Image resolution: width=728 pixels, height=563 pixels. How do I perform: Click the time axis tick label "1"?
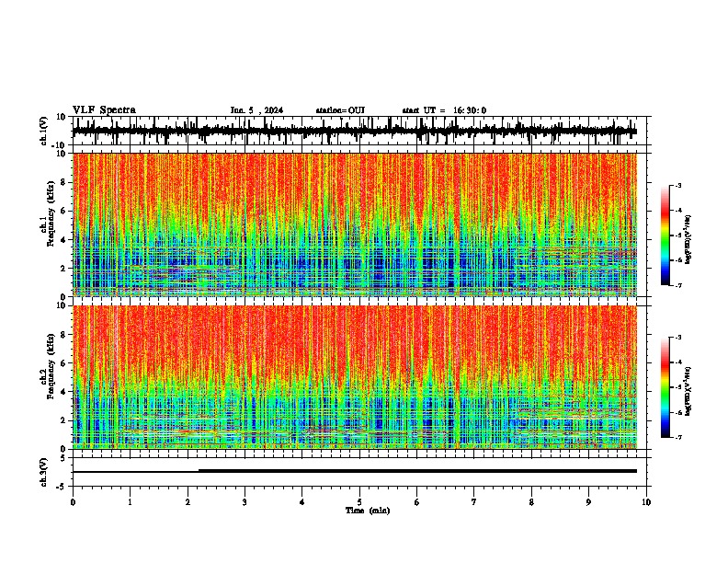click(x=130, y=502)
